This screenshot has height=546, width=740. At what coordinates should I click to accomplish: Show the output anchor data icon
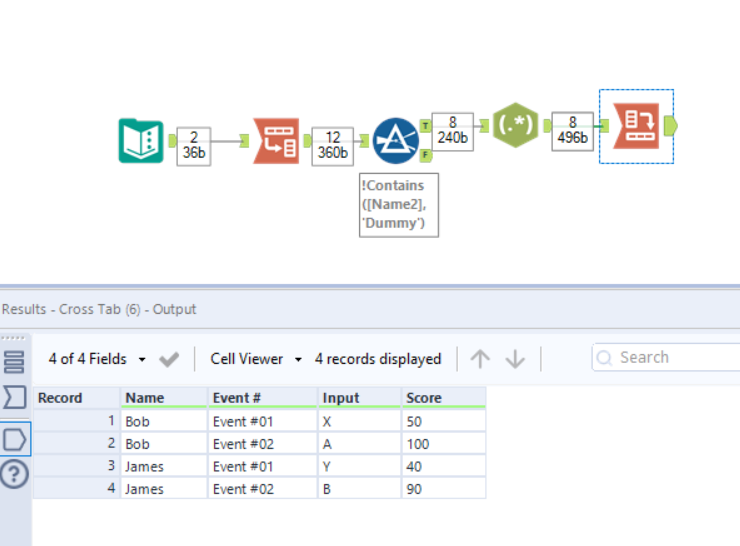15,437
